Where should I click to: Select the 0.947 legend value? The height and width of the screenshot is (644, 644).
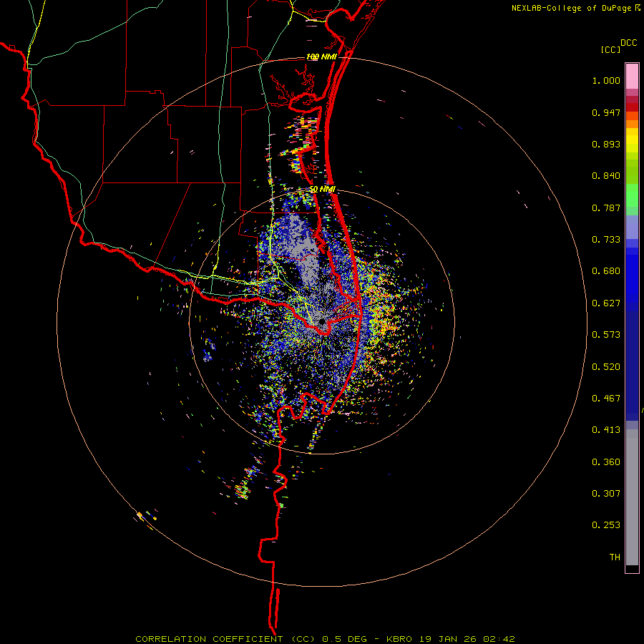click(x=606, y=112)
